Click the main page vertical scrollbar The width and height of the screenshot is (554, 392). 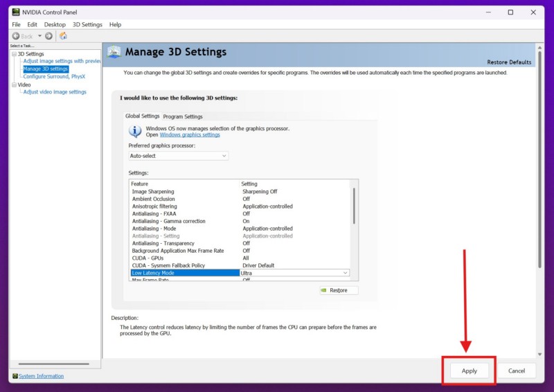coord(539,159)
